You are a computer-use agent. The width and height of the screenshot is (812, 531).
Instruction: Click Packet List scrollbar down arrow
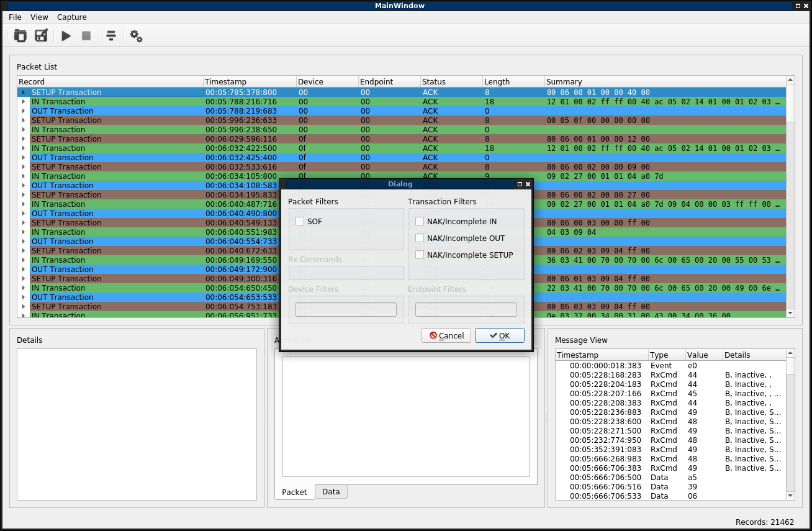(x=790, y=313)
